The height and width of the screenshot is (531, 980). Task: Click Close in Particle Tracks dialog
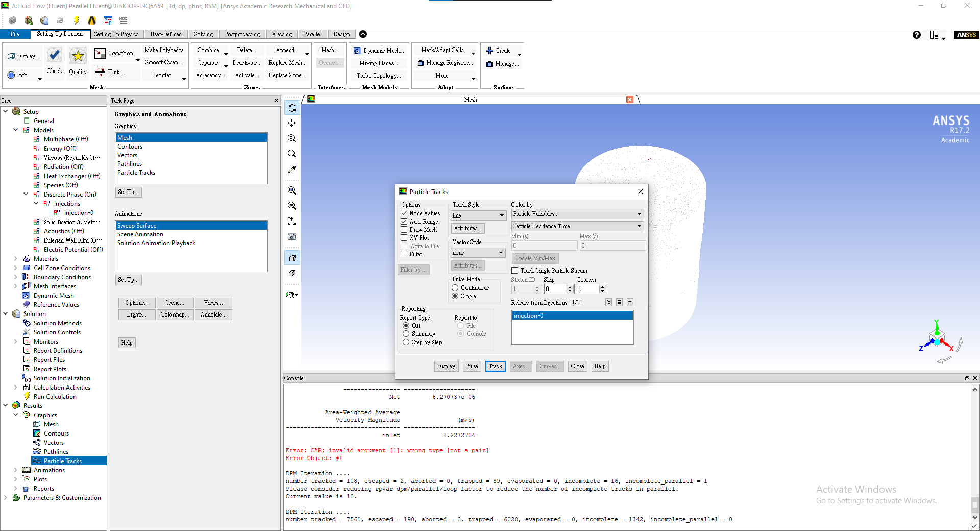click(x=577, y=366)
